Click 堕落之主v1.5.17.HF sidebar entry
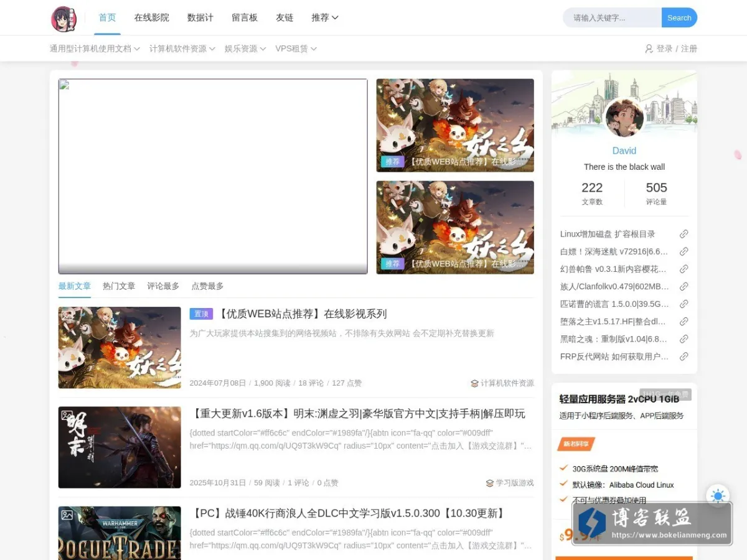 point(613,321)
